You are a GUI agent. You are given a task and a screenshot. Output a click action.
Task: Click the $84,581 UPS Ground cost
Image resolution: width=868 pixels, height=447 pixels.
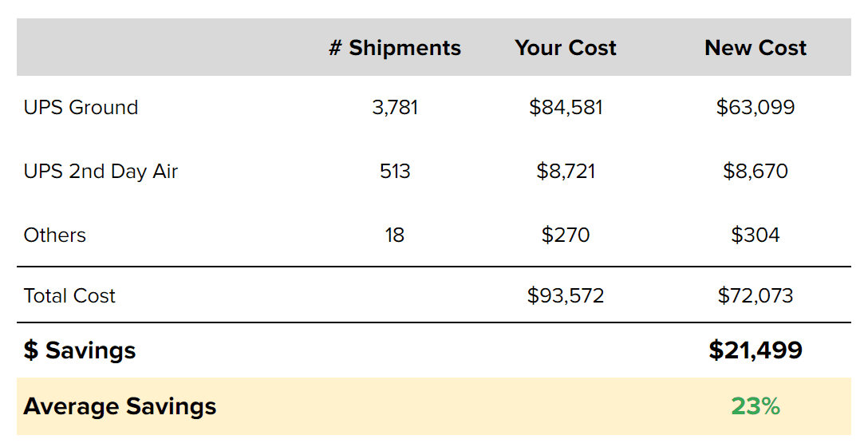pos(566,108)
